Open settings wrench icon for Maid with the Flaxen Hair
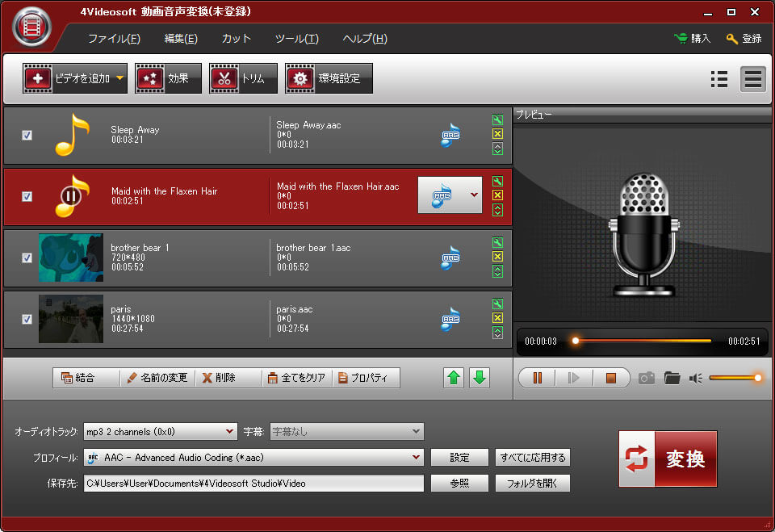The image size is (775, 532). [498, 181]
